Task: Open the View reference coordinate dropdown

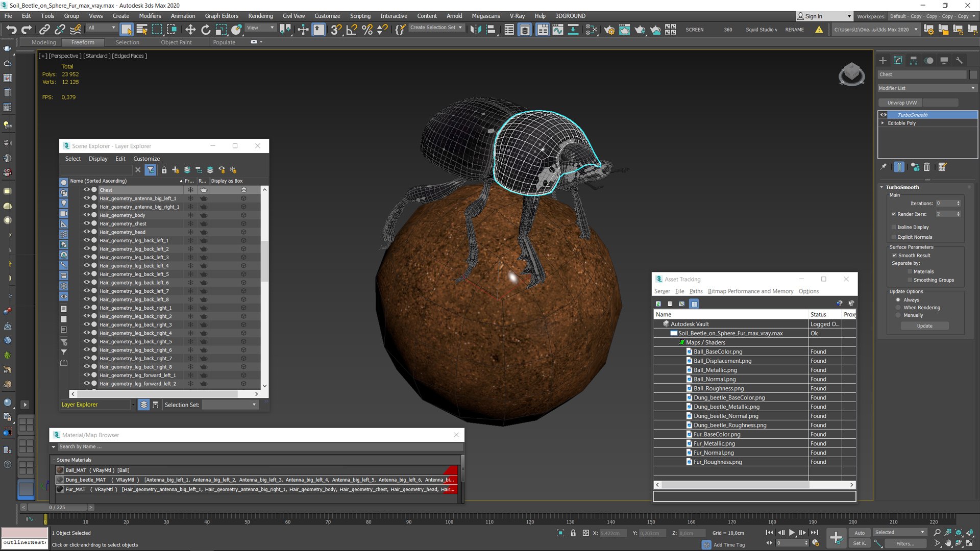Action: (261, 28)
